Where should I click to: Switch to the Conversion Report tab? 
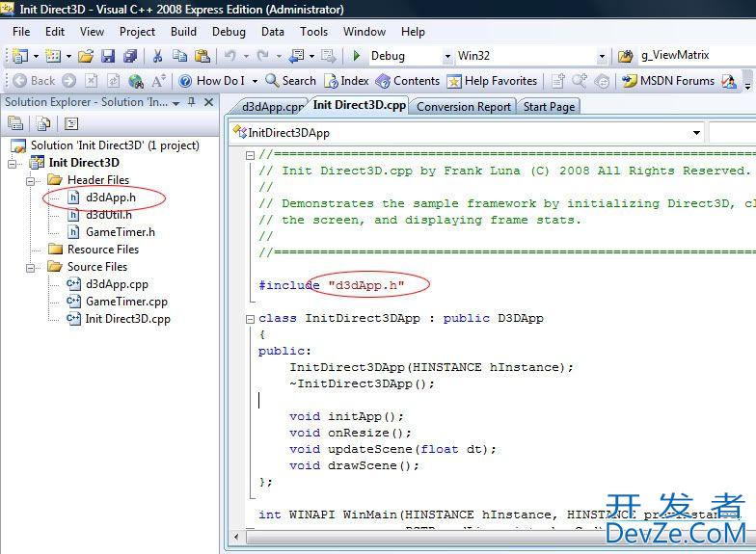click(x=464, y=107)
